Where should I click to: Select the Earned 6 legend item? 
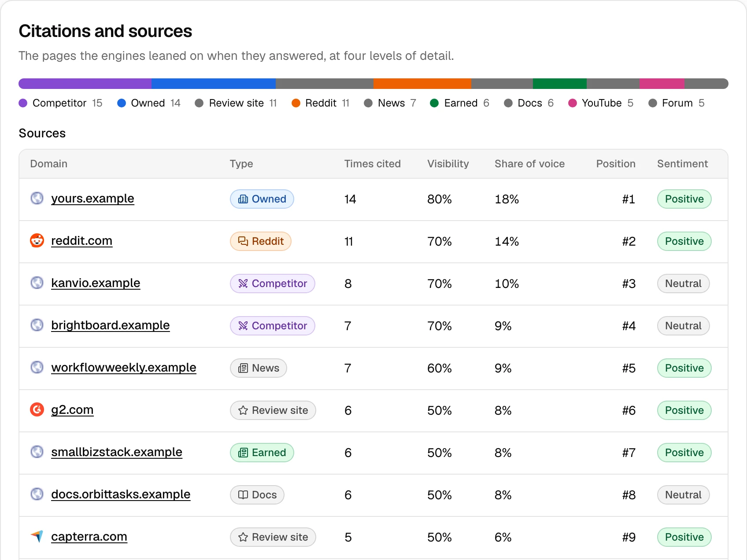click(460, 103)
